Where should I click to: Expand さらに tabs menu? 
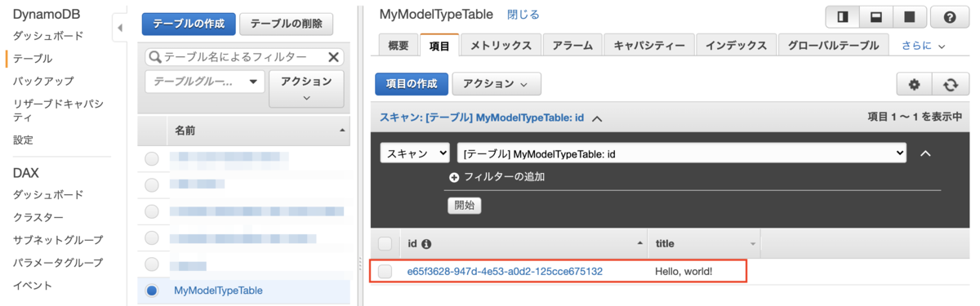(x=923, y=46)
